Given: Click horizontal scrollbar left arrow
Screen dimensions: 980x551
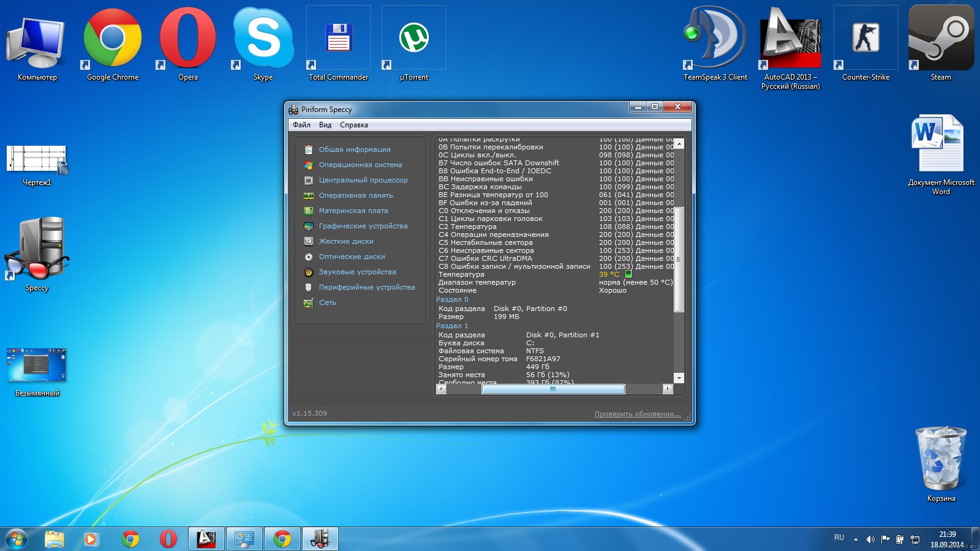Looking at the screenshot, I should 441,389.
